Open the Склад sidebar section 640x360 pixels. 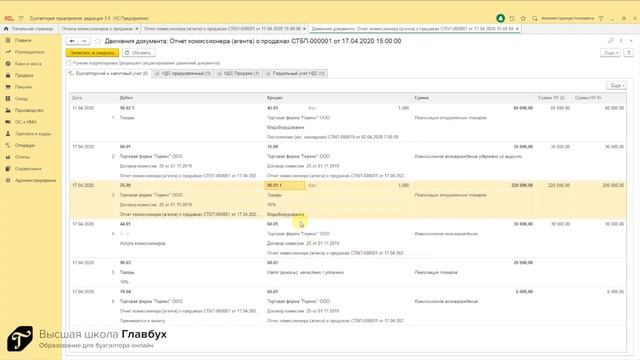(21, 98)
